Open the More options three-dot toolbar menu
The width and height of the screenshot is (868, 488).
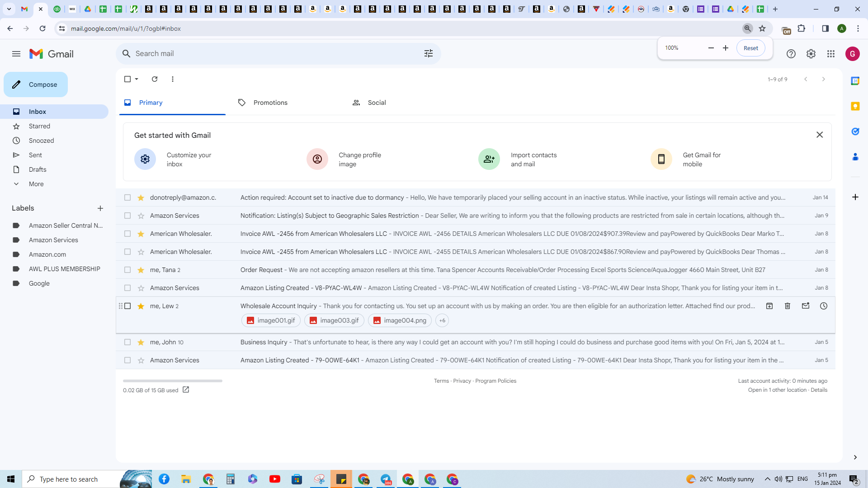(x=173, y=79)
